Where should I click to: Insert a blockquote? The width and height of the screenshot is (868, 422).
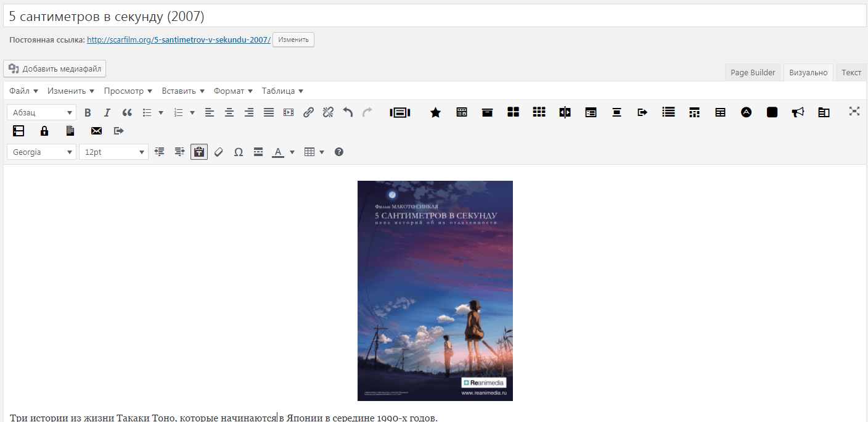pos(127,112)
